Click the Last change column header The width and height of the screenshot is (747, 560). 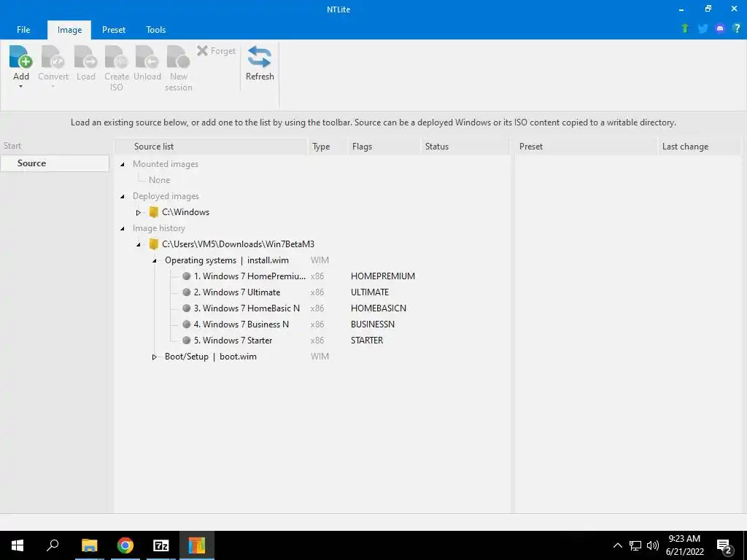pyautogui.click(x=699, y=146)
